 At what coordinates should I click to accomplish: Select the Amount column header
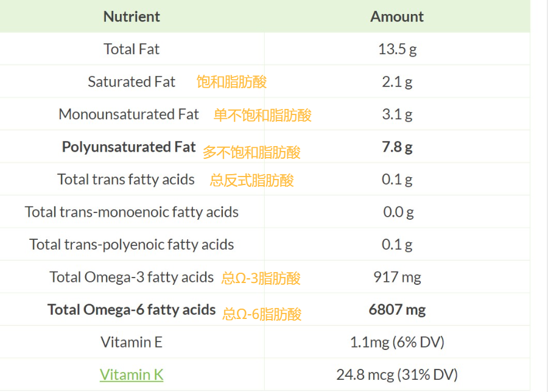pyautogui.click(x=397, y=16)
